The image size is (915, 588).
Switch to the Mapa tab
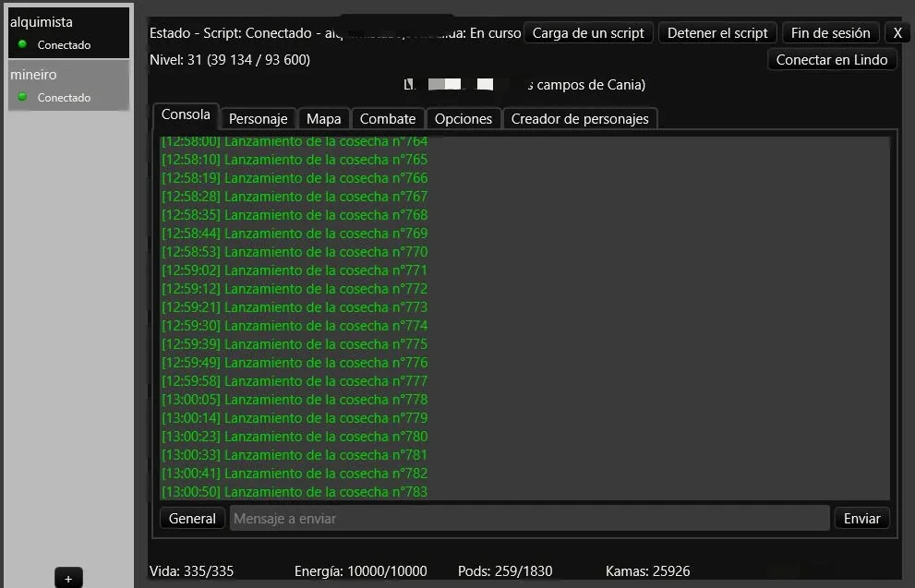[324, 119]
